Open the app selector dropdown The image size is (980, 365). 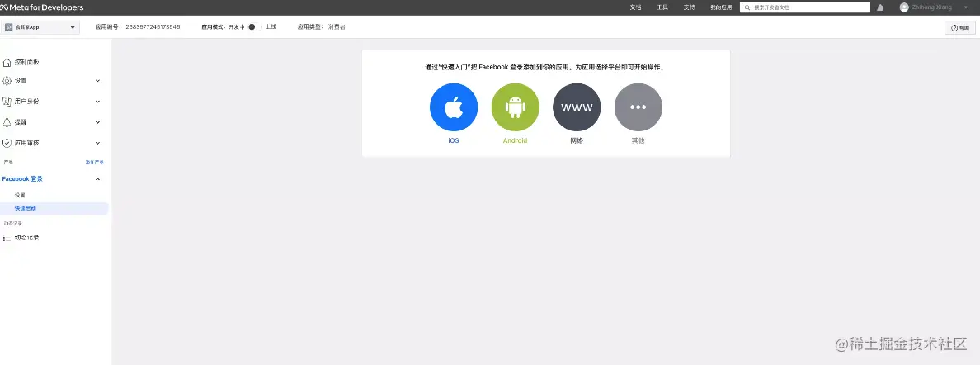40,27
